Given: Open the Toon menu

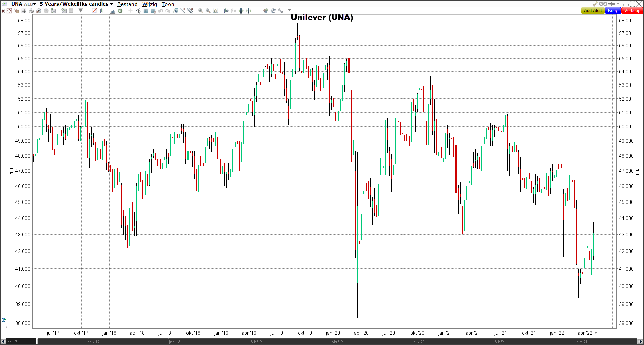Looking at the screenshot, I should 168,4.
